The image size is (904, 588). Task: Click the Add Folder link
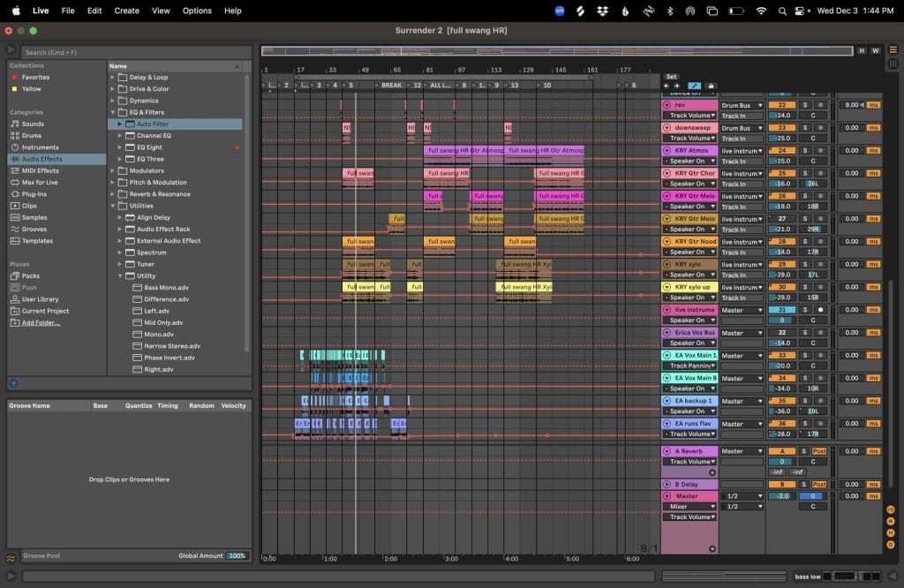(x=41, y=322)
